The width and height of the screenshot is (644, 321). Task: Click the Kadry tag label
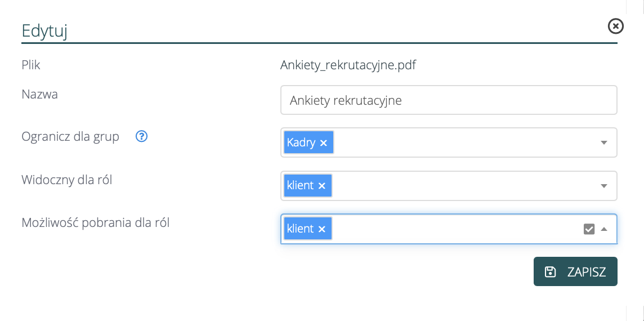point(301,142)
